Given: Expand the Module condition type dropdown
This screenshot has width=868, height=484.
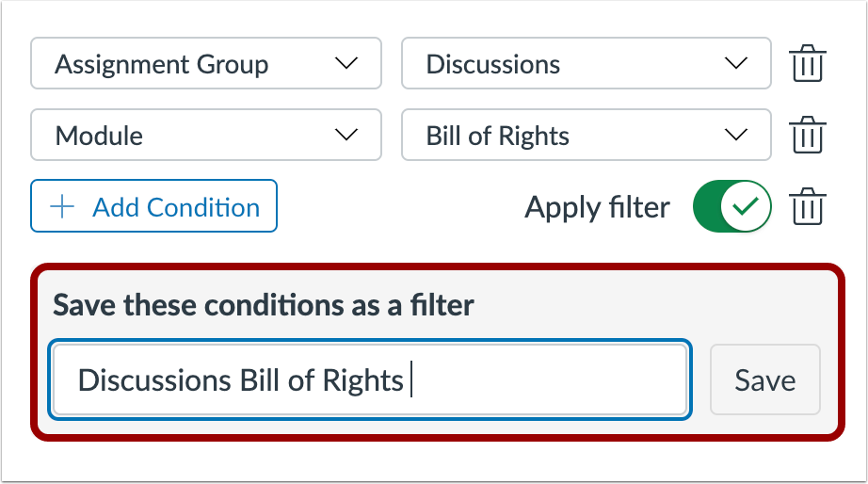Looking at the screenshot, I should [205, 136].
